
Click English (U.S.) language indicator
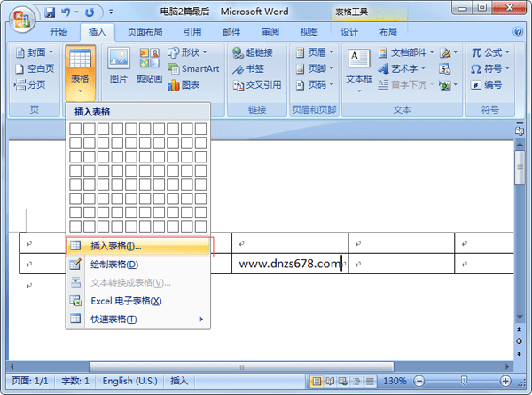click(130, 381)
